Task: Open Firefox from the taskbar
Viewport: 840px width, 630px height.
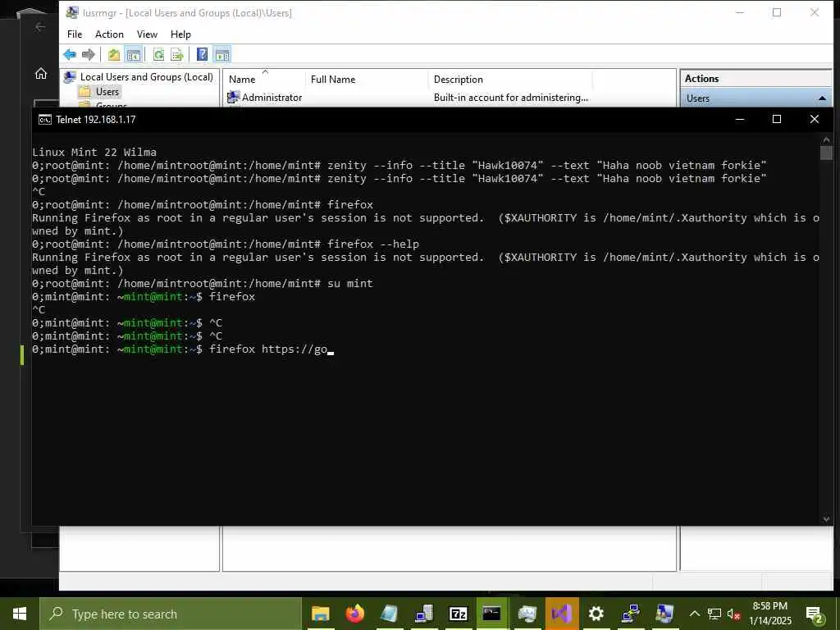Action: tap(354, 614)
